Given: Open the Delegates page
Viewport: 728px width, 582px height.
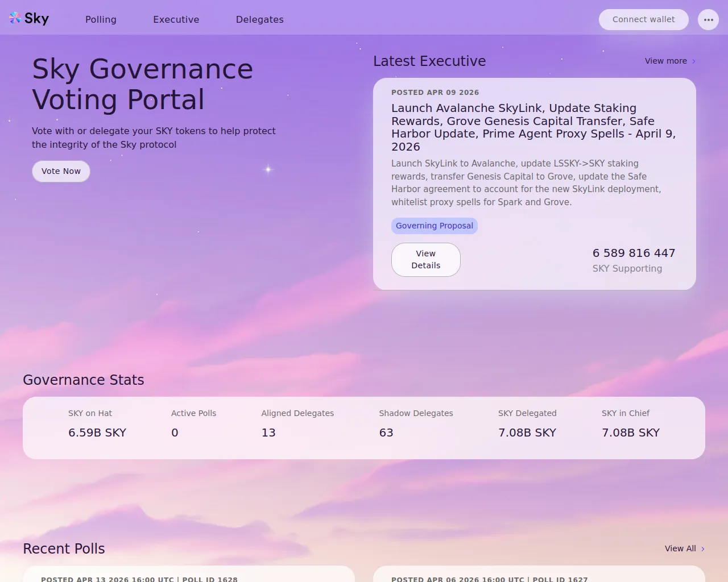Looking at the screenshot, I should [260, 19].
